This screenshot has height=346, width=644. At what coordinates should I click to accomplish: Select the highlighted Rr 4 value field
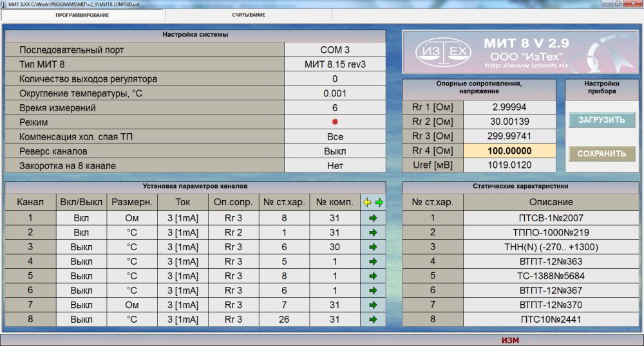[x=509, y=151]
